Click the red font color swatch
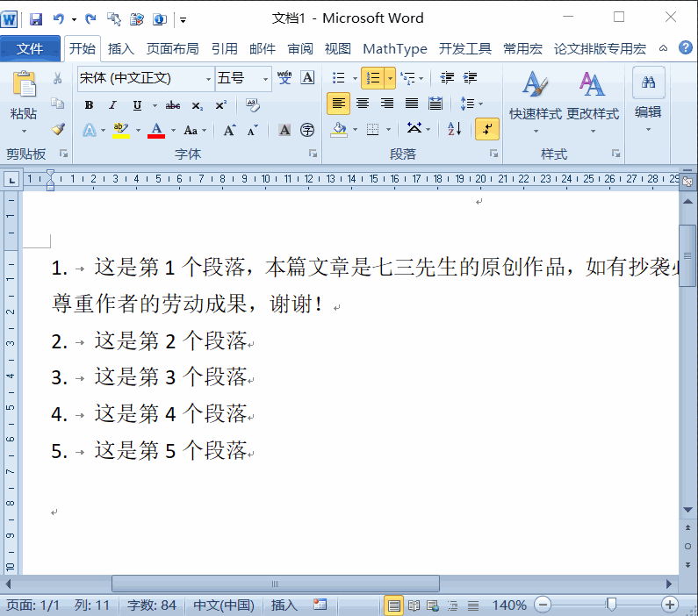 pos(156,131)
